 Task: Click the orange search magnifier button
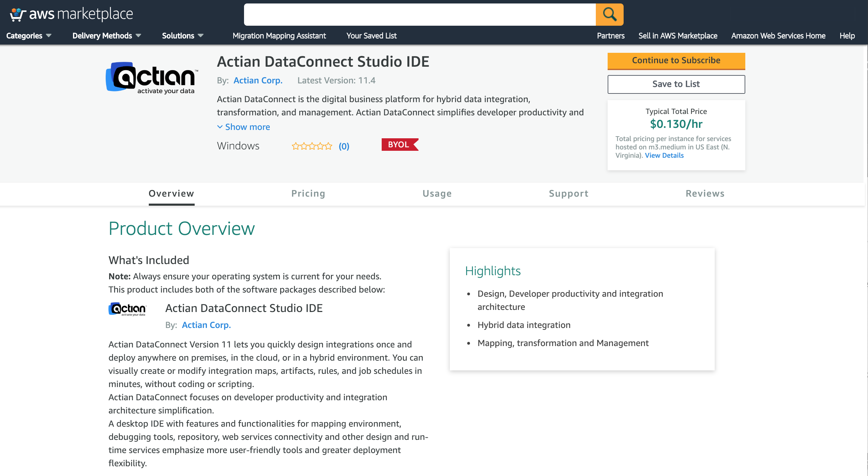609,15
